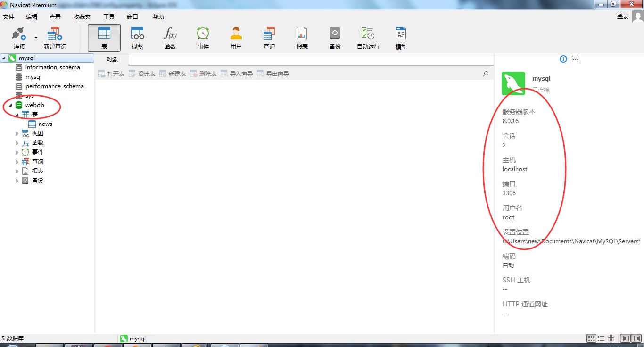Open the 连接 dropdown arrow
The height and width of the screenshot is (347, 644).
click(x=36, y=38)
